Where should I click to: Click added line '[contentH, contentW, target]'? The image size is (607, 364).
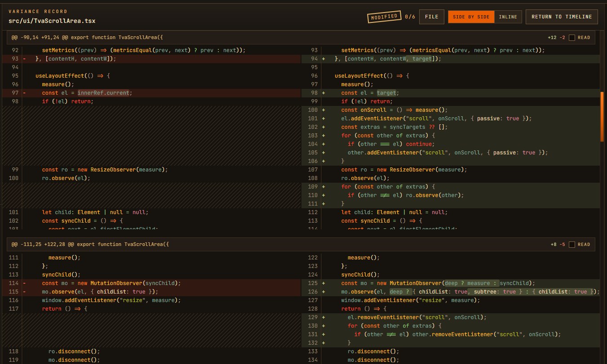pyautogui.click(x=451, y=59)
